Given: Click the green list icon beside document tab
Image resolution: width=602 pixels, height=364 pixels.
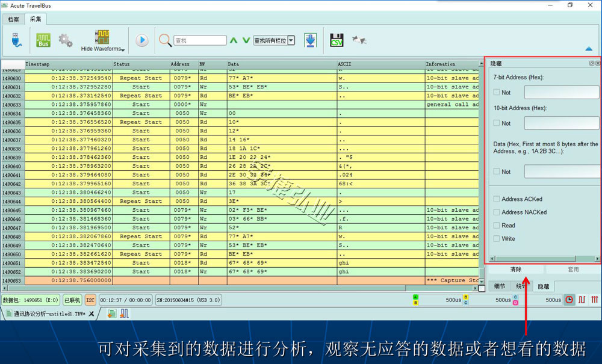Looking at the screenshot, I should (112, 313).
